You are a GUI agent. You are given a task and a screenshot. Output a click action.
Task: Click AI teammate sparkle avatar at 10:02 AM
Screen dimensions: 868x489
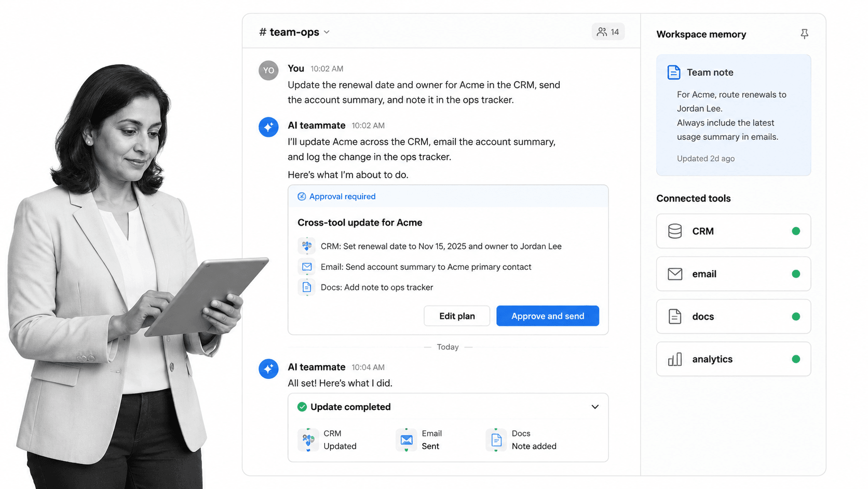[268, 127]
